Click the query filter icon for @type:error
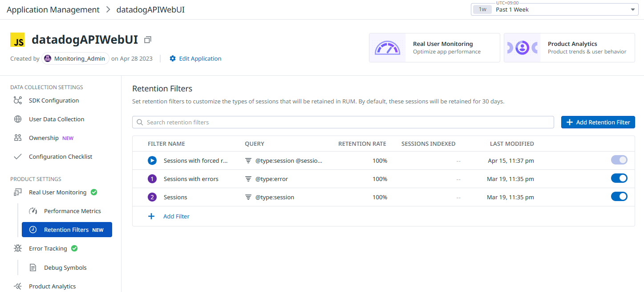 click(x=248, y=179)
